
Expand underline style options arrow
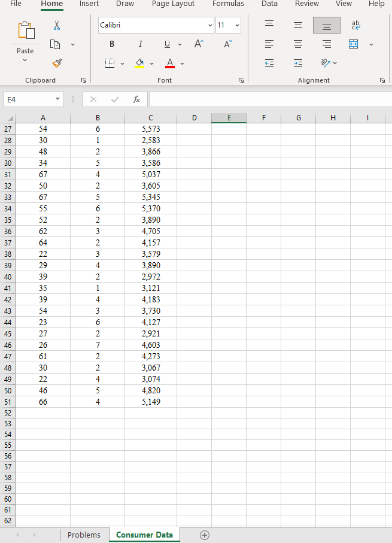180,44
